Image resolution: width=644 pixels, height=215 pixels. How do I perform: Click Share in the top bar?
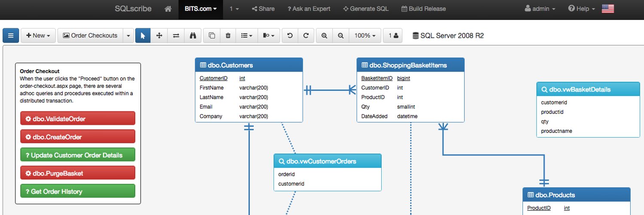tap(263, 9)
